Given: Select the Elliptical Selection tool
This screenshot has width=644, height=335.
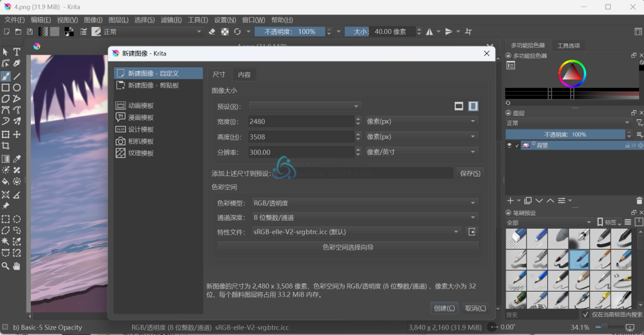Looking at the screenshot, I should click(17, 219).
